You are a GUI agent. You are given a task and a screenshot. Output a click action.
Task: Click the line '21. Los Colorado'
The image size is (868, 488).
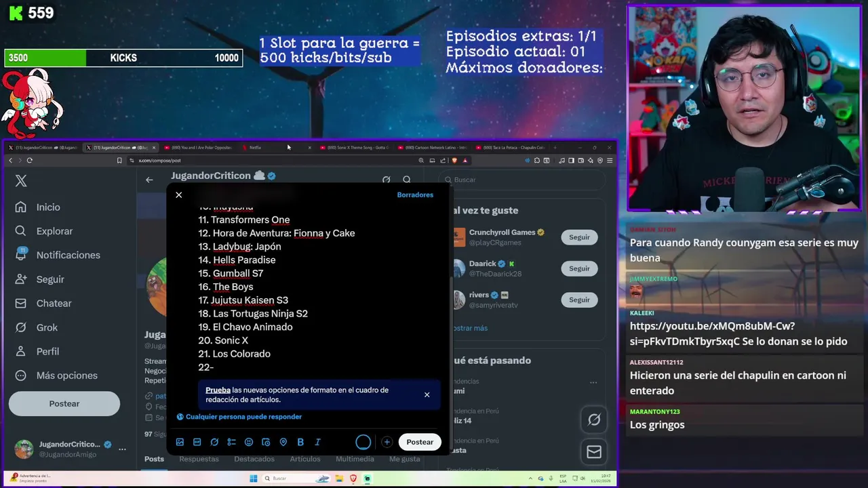click(x=234, y=354)
